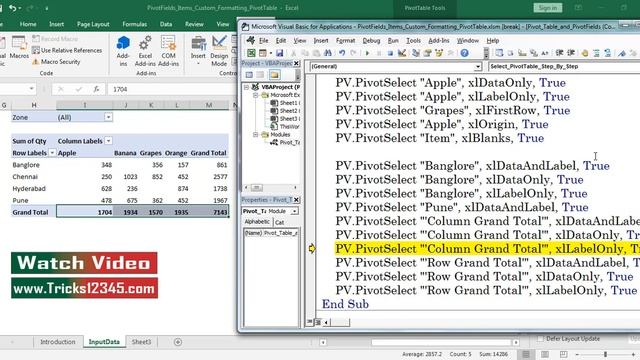The image size is (640, 360).
Task: Click Insert controls toolbox in Excel ribbon
Action: (198, 51)
